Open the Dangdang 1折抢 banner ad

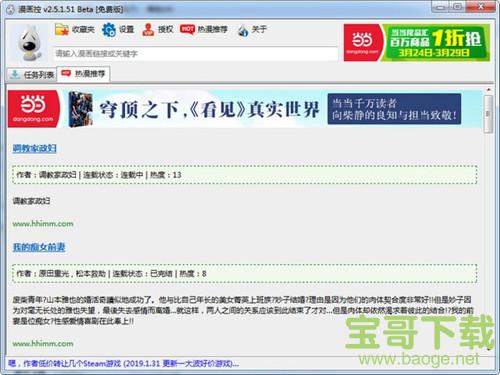[417, 42]
